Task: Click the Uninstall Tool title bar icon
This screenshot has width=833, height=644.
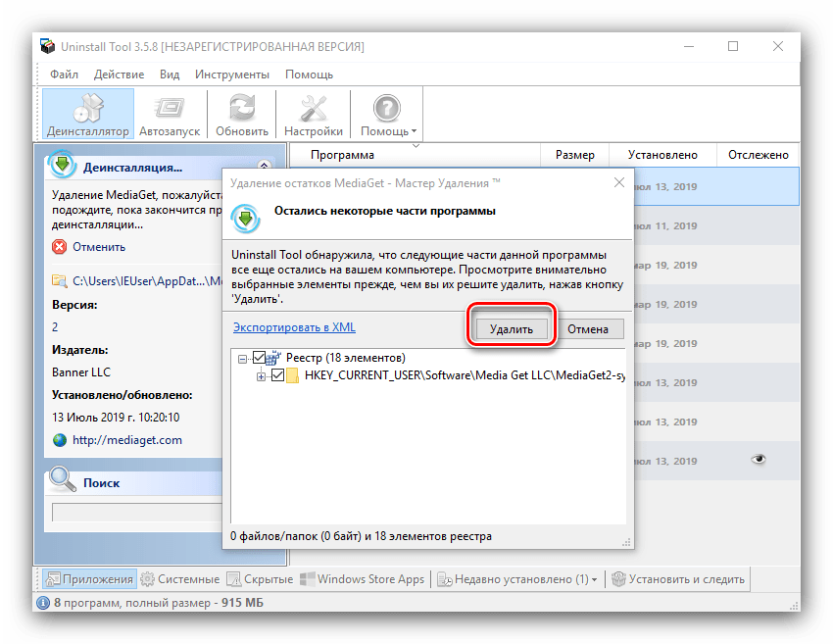Action: point(48,46)
